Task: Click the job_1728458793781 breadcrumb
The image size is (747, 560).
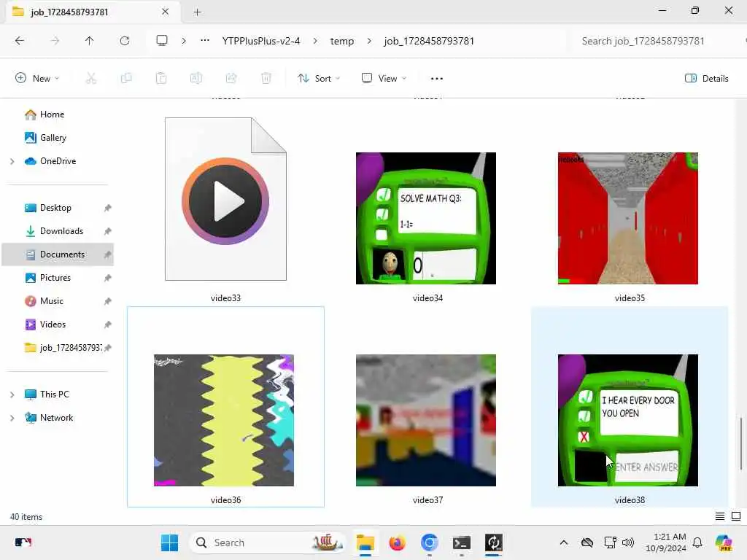Action: point(429,41)
